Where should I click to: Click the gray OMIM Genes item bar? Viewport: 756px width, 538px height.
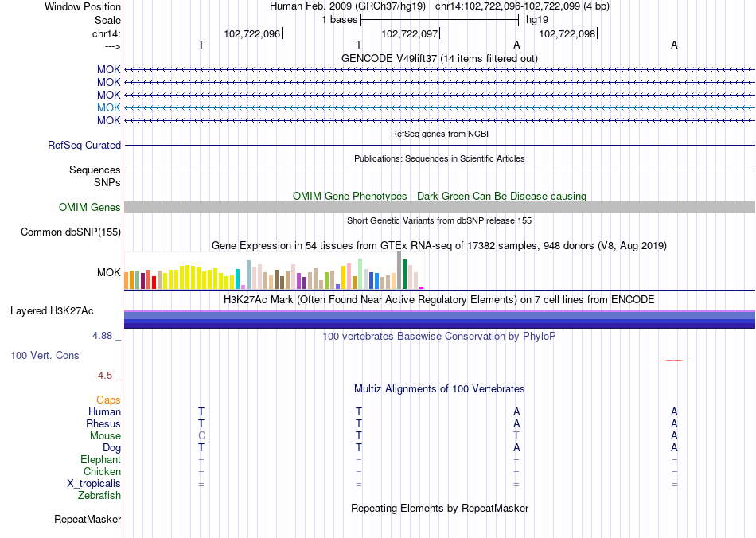[x=439, y=207]
